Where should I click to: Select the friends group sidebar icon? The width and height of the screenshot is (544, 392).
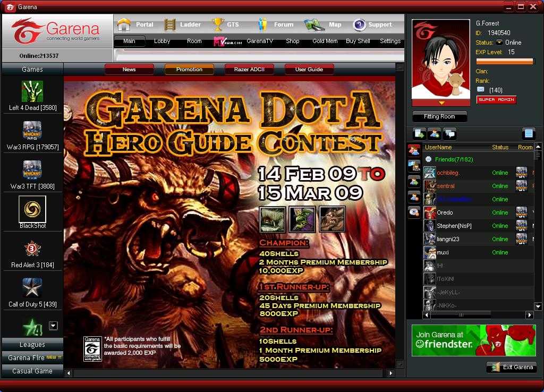tap(414, 151)
